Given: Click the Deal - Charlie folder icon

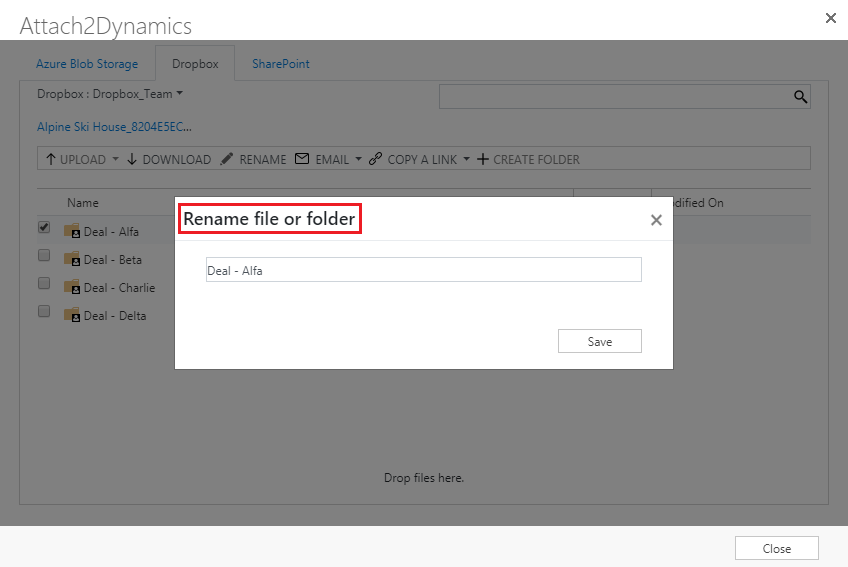Looking at the screenshot, I should pos(72,287).
